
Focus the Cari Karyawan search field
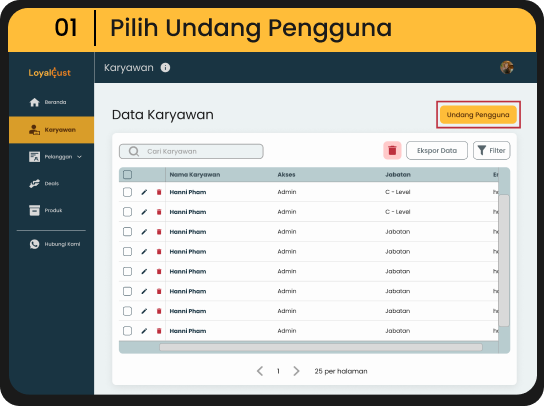[x=191, y=151]
